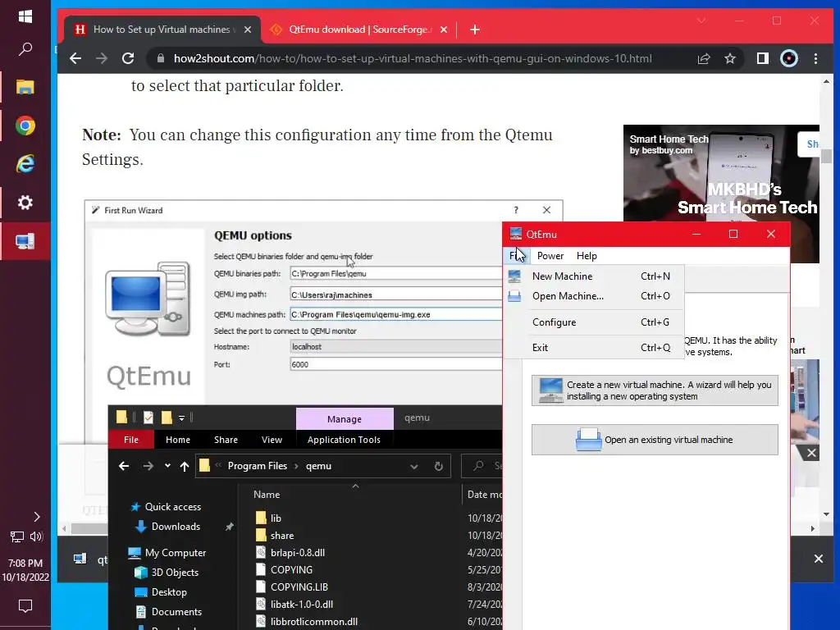
Task: Click Program Files in breadcrumb path
Action: pyautogui.click(x=257, y=466)
